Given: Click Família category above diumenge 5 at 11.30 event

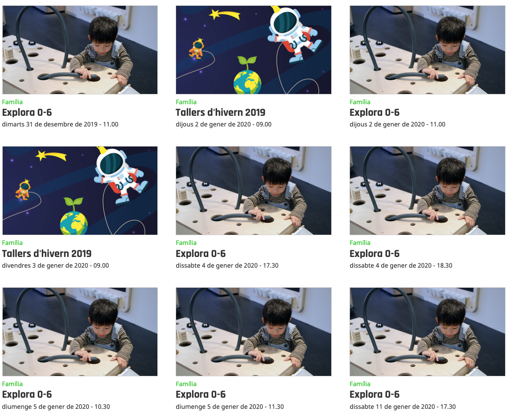Looking at the screenshot, I should click(x=186, y=384).
